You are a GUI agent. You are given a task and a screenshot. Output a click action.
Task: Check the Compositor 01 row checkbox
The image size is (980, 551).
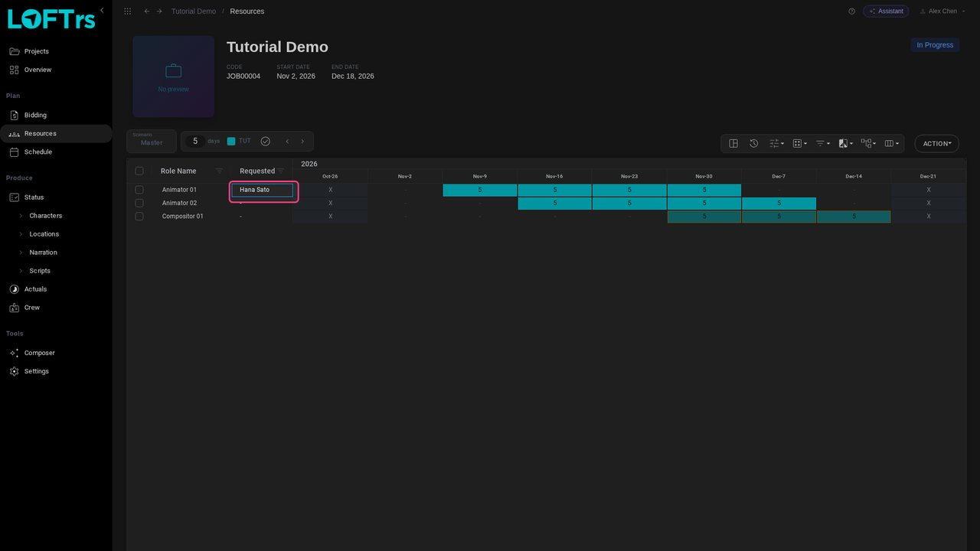coord(139,216)
